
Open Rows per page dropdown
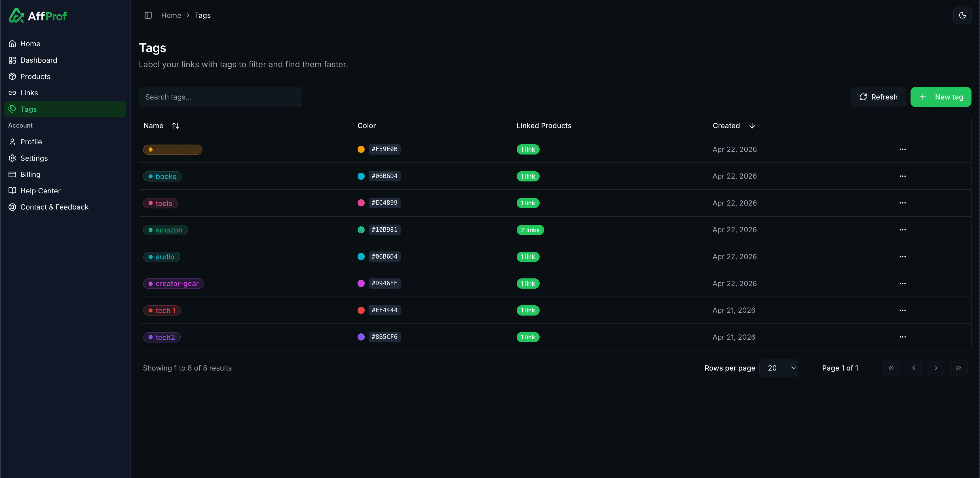pos(778,368)
